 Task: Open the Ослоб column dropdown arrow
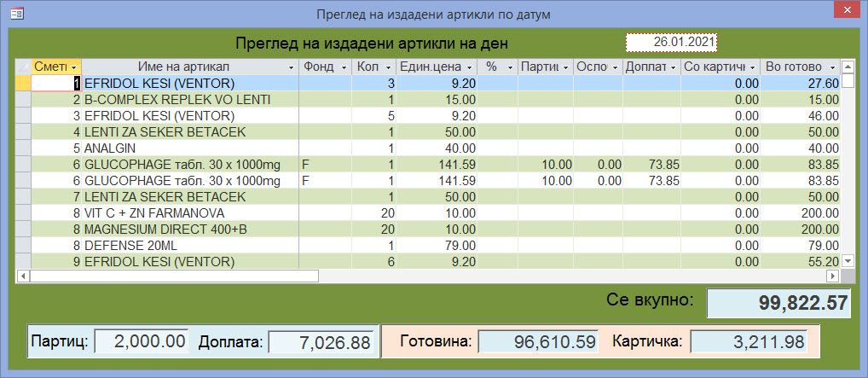pyautogui.click(x=615, y=67)
